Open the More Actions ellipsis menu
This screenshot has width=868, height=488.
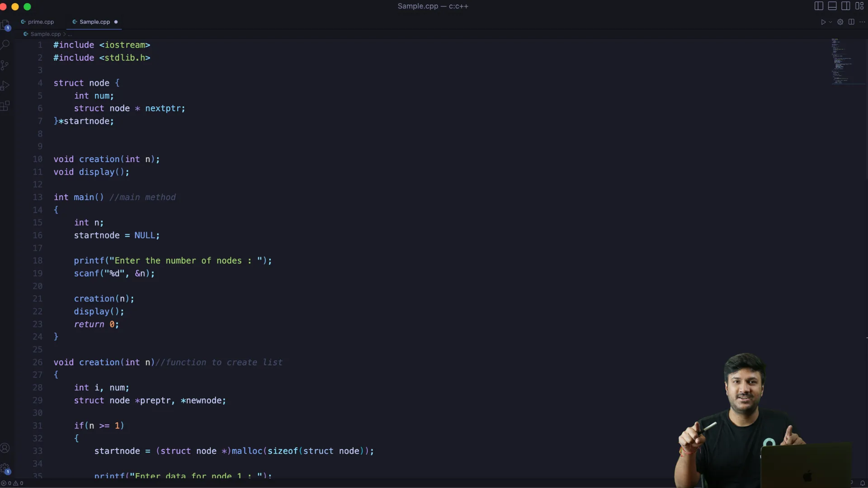[x=862, y=22]
